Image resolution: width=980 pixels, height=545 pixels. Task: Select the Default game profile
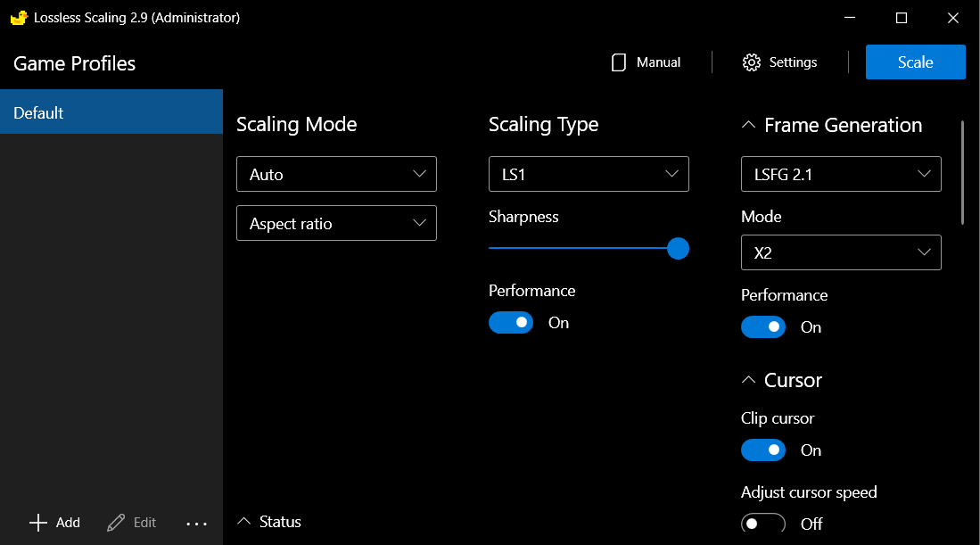click(111, 111)
